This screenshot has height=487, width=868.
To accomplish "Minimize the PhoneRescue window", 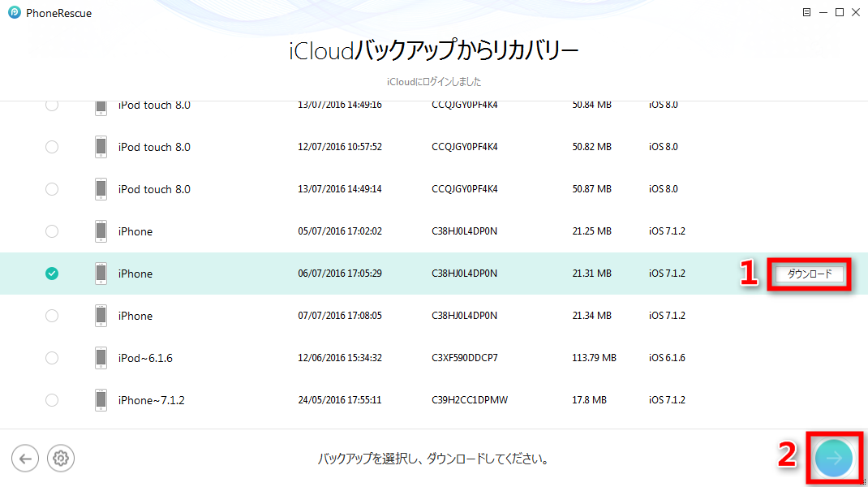I will 823,12.
